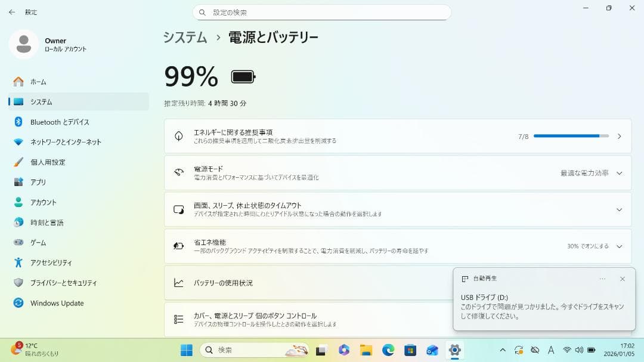
Task: Click the speaker icon in the system tray
Action: coord(579,351)
